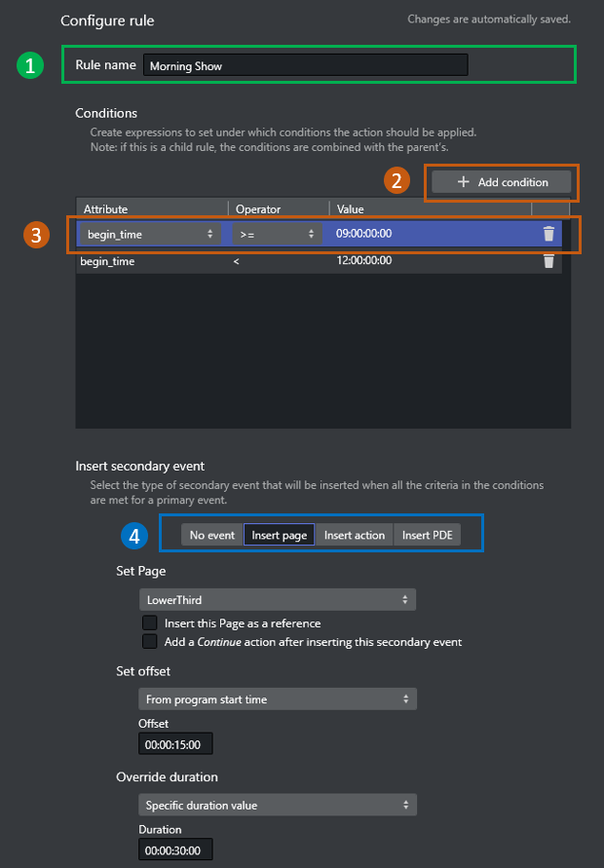Click the Rule name text field

point(305,65)
